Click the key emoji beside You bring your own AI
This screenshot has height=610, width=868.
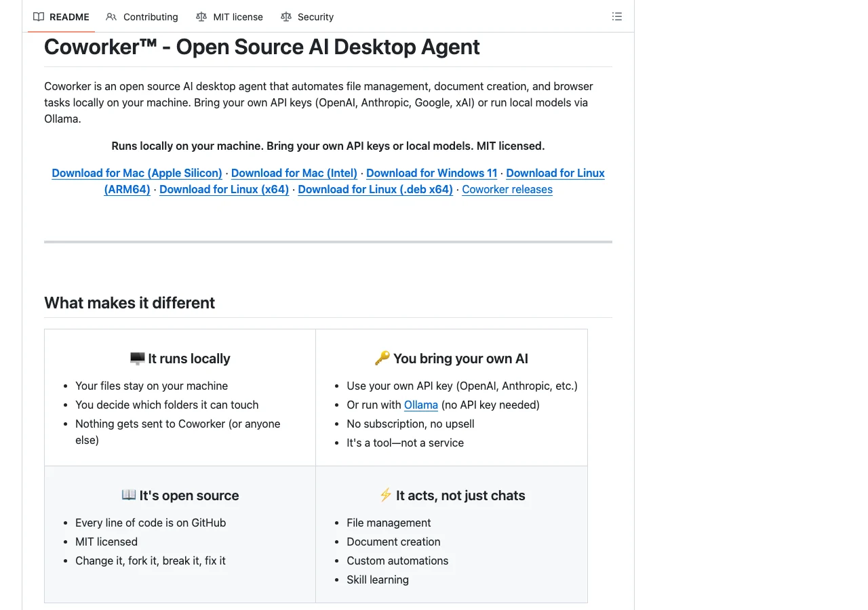pyautogui.click(x=382, y=358)
